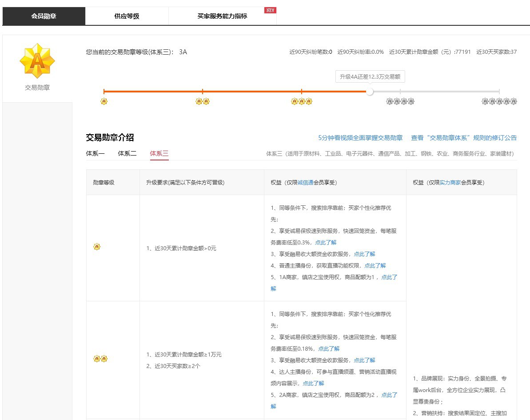Click the 升级要求 column header
The height and width of the screenshot is (420, 530).
[185, 183]
